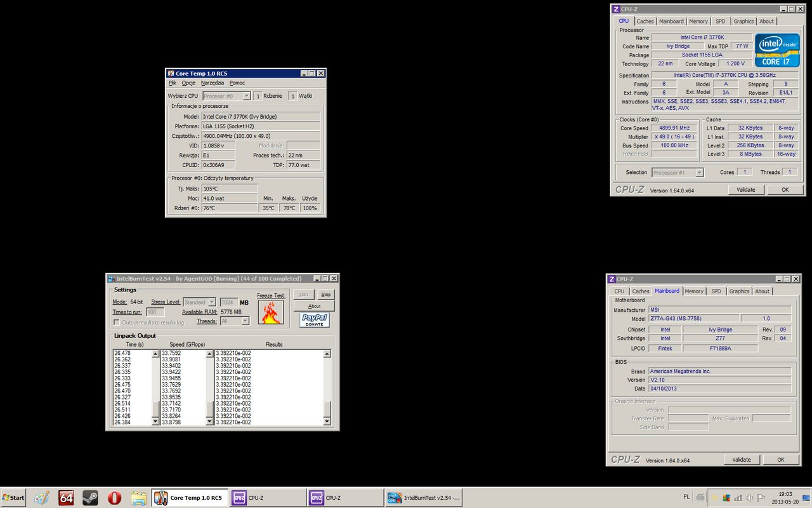This screenshot has width=812, height=508.
Task: Click OK in lower CPU-Z window
Action: [780, 460]
